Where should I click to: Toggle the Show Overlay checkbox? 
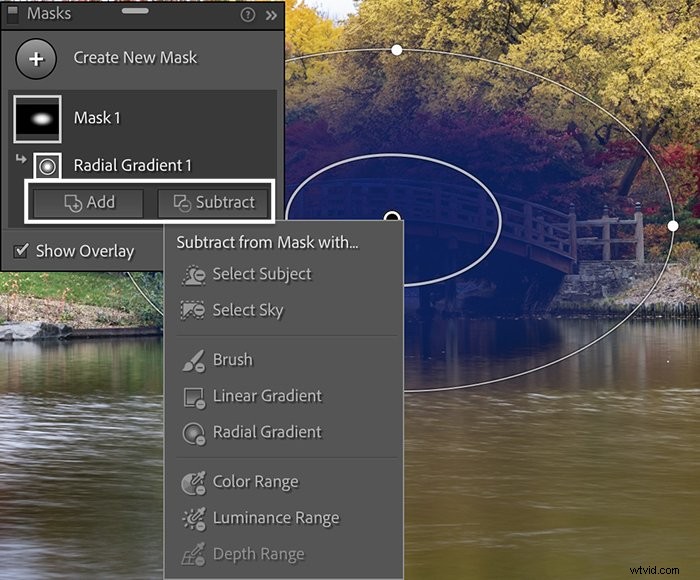(21, 250)
